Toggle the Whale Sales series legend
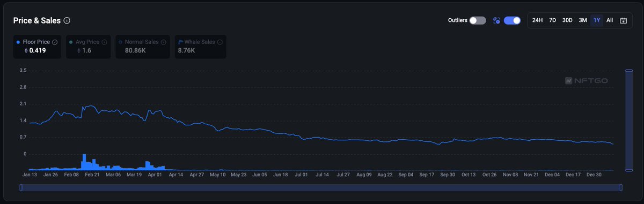This screenshot has width=644, height=204. tap(200, 47)
